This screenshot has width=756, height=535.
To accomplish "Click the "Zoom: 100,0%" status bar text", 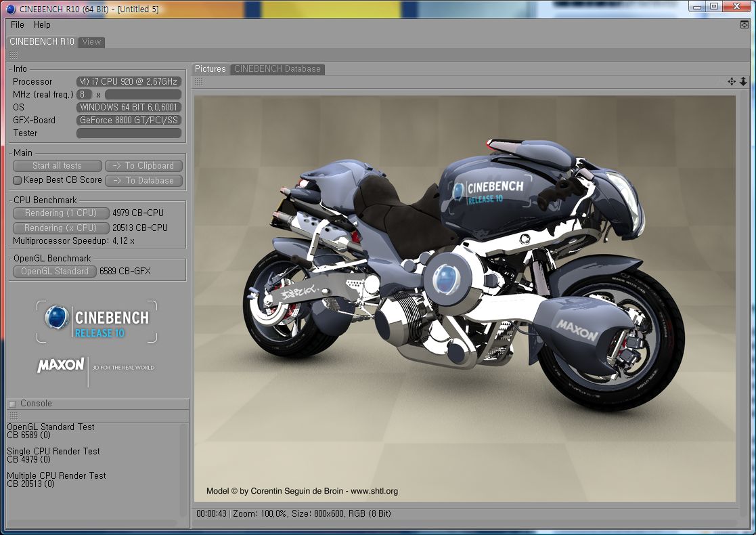I will tap(260, 513).
